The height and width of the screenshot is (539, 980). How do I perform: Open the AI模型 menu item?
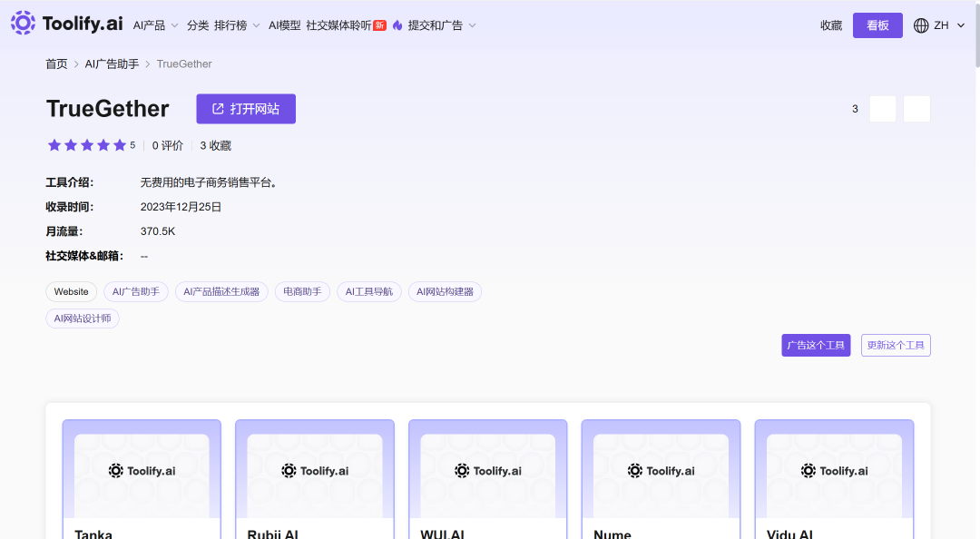coord(284,25)
